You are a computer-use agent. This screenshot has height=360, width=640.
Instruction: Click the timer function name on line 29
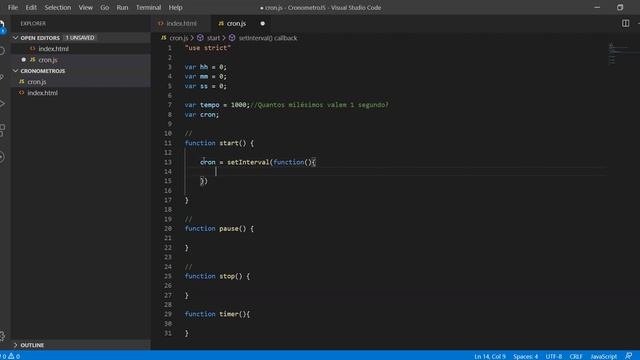[x=229, y=314]
